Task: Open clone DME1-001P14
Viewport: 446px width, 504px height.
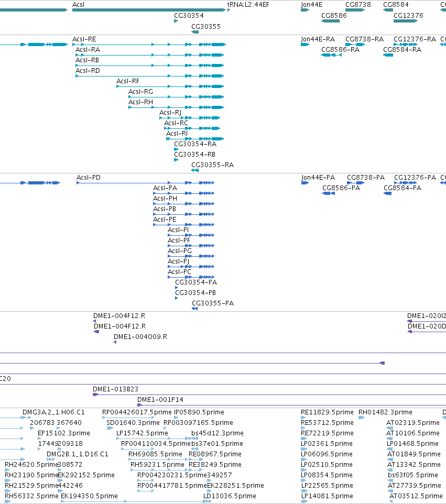Action: tap(160, 400)
